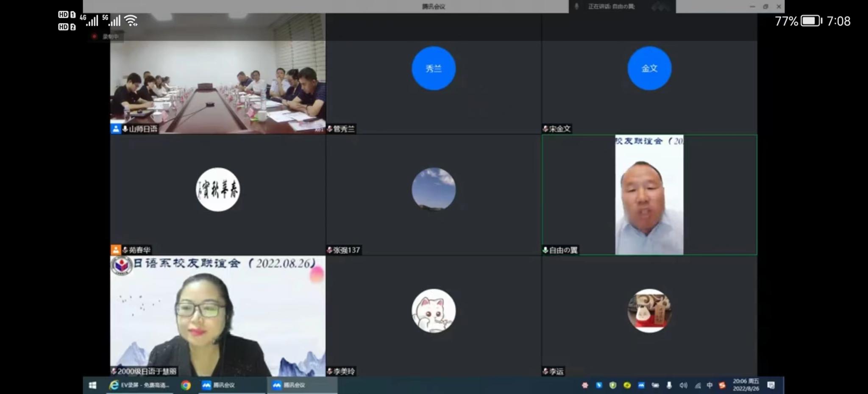Click the volume speaker icon in system tray

[683, 385]
